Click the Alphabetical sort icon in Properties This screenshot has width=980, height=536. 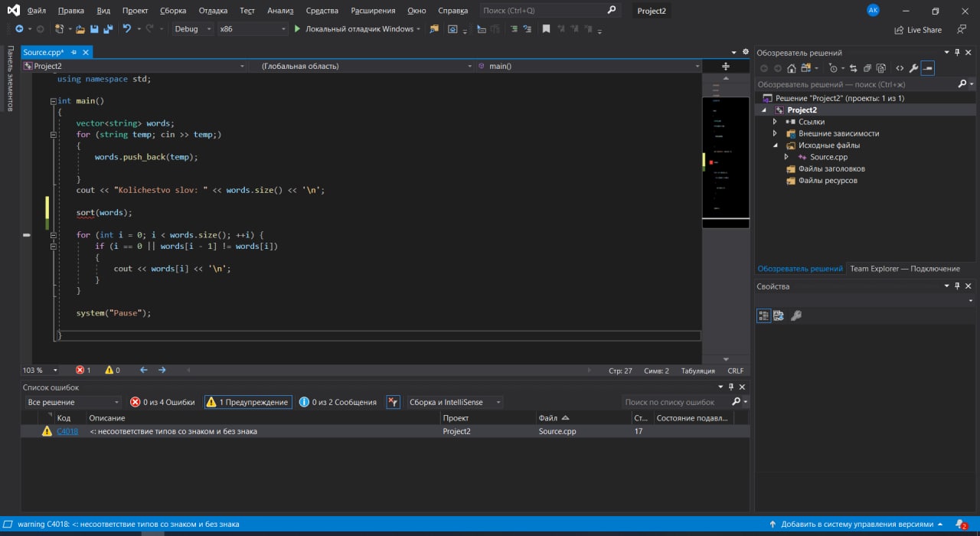tap(779, 315)
